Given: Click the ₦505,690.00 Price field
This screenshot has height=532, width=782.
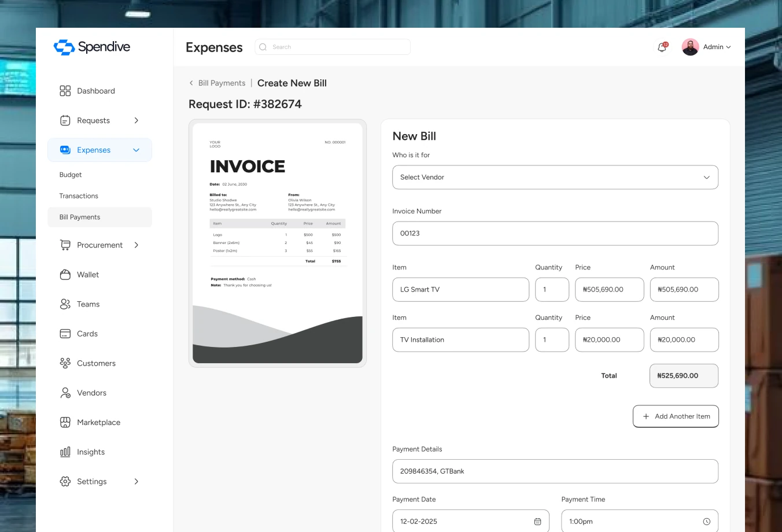Looking at the screenshot, I should coord(610,290).
